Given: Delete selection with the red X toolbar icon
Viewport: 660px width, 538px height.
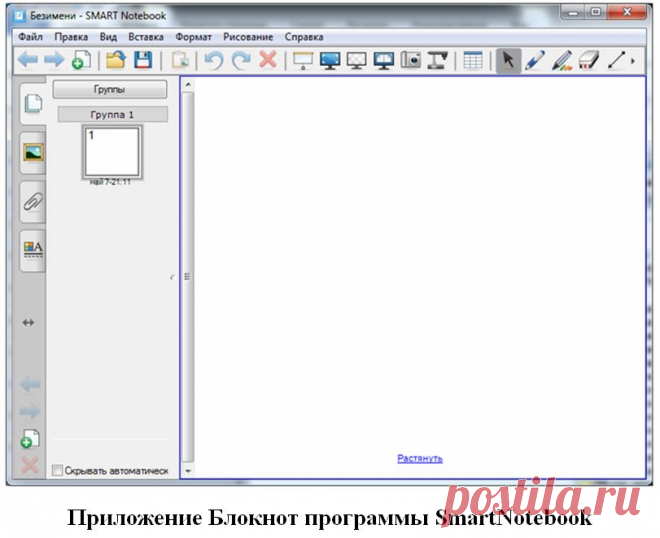Looking at the screenshot, I should pos(268,59).
